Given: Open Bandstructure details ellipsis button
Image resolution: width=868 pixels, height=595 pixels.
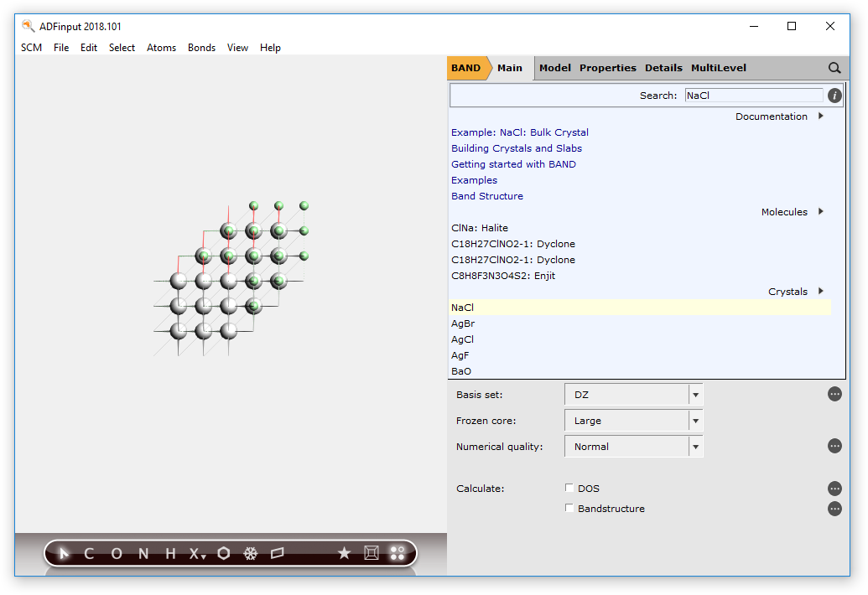Looking at the screenshot, I should coord(834,509).
